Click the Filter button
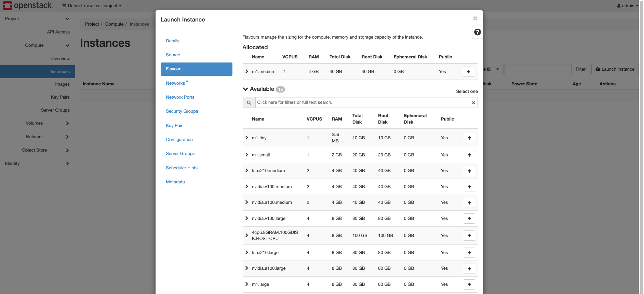 [580, 69]
